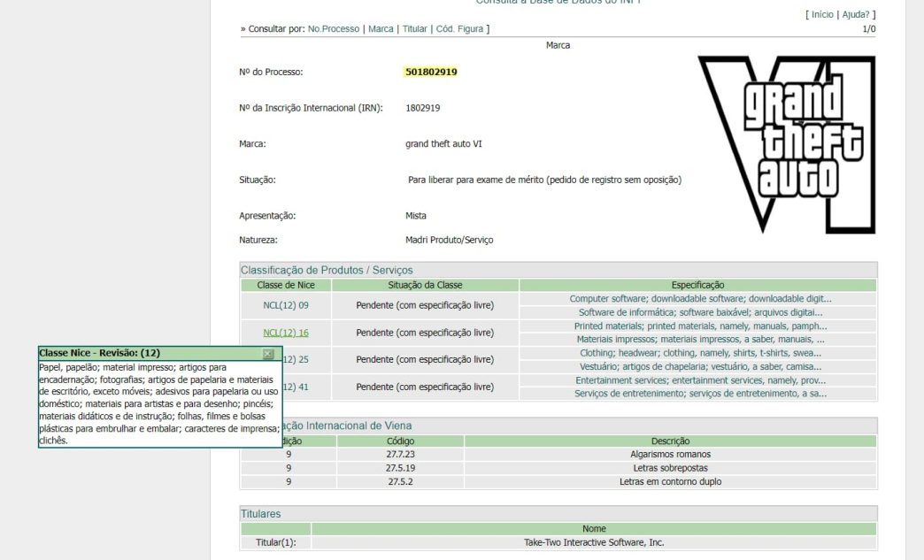This screenshot has height=560, width=924.
Task: Click the 'Descrição' column header
Action: coord(670,441)
